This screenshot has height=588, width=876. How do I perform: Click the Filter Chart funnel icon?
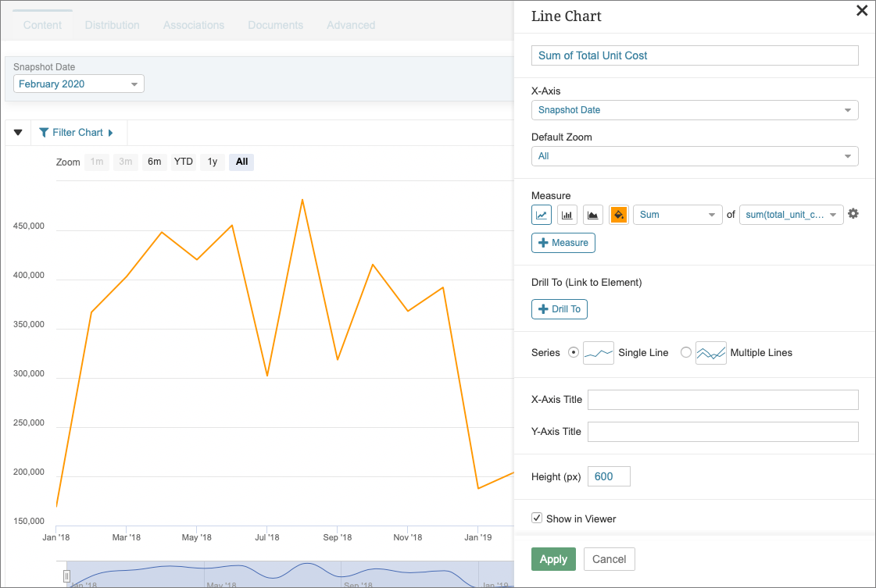pos(43,132)
